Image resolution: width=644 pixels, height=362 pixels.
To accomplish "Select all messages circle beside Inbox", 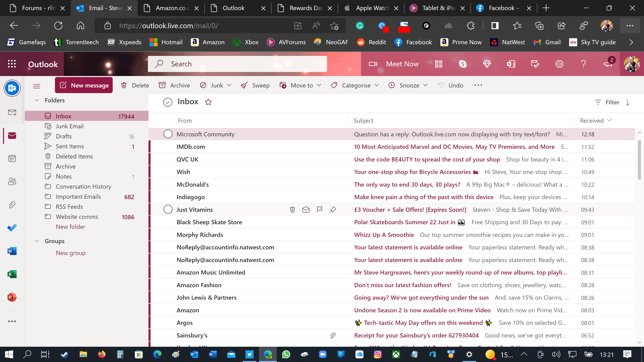I will [167, 102].
